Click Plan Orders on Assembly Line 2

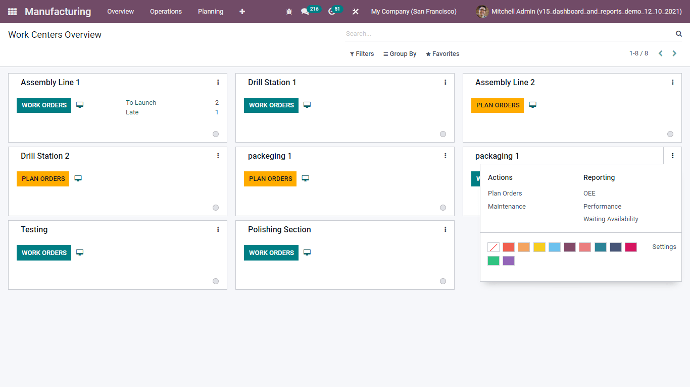(x=497, y=105)
